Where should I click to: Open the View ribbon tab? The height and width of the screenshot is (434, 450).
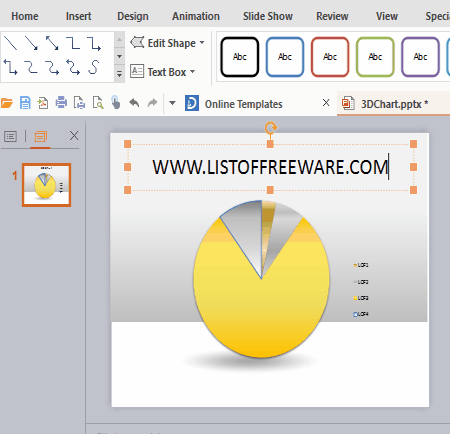pos(387,16)
